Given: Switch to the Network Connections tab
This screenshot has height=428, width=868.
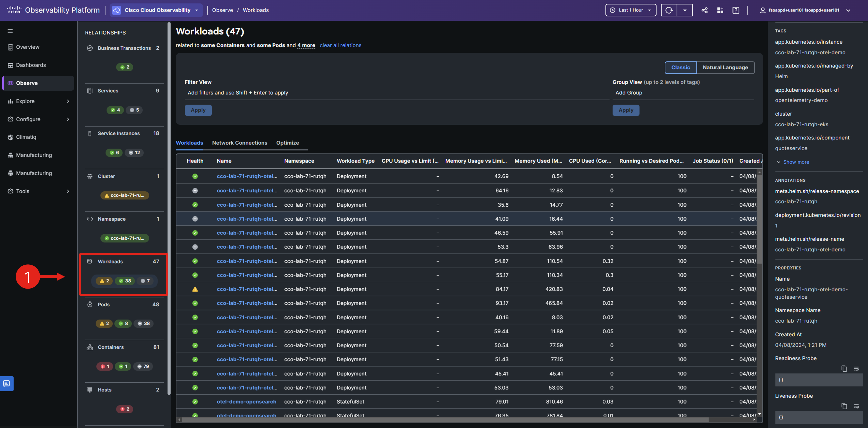Looking at the screenshot, I should 239,143.
